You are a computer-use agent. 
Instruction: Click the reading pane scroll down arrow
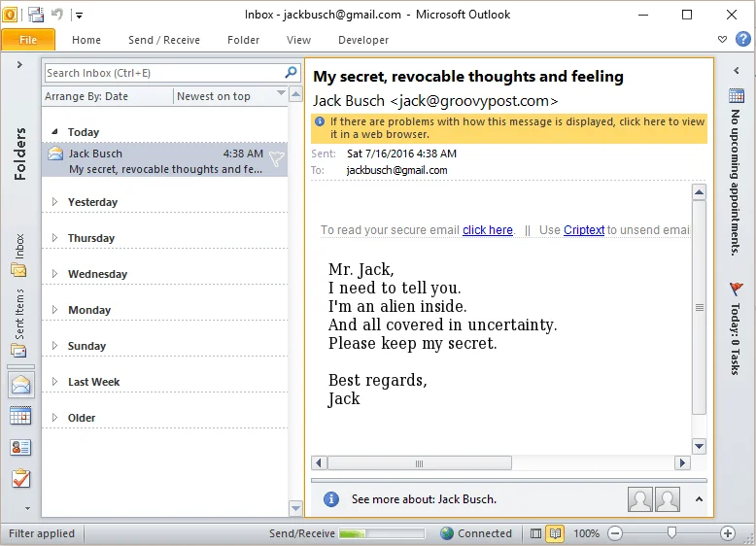point(699,446)
